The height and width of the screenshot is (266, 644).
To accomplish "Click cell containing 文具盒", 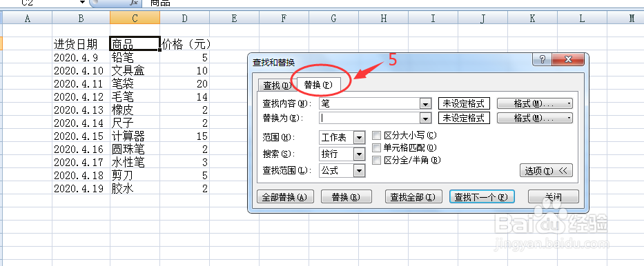I will click(135, 70).
